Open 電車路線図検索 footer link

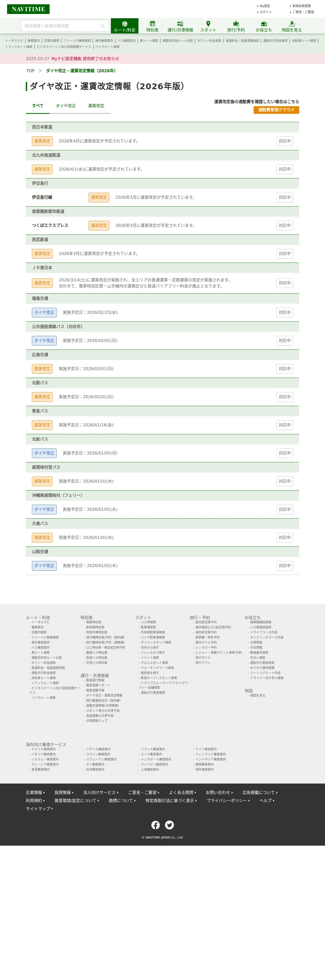[260, 622]
